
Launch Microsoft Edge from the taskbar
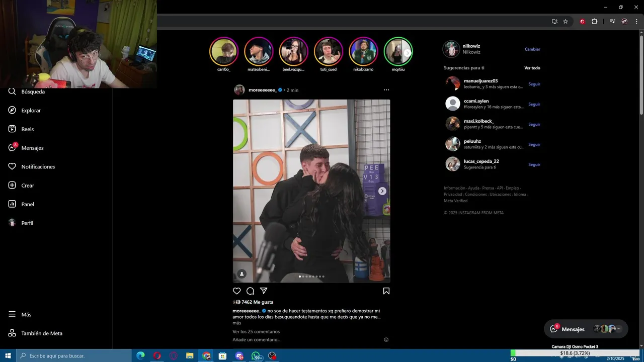140,356
